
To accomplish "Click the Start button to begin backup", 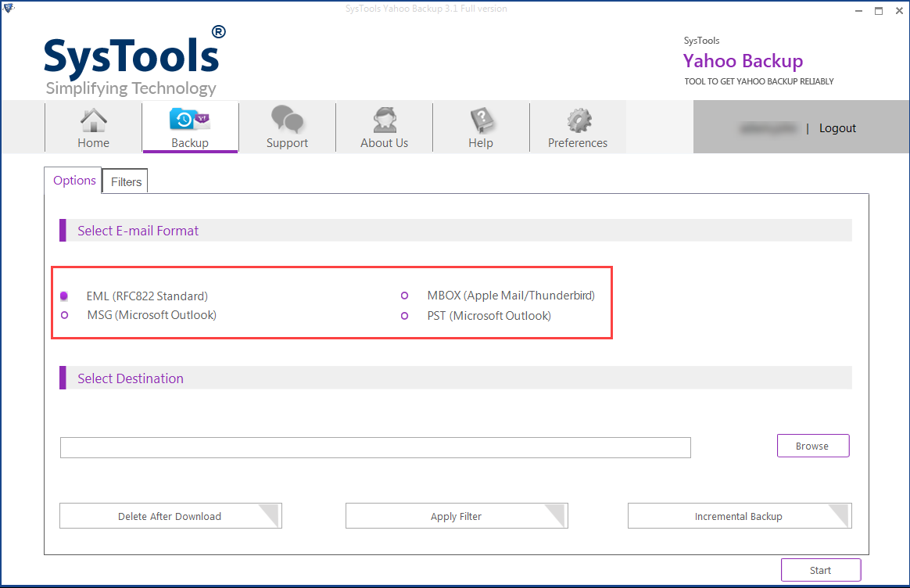I will pyautogui.click(x=821, y=570).
